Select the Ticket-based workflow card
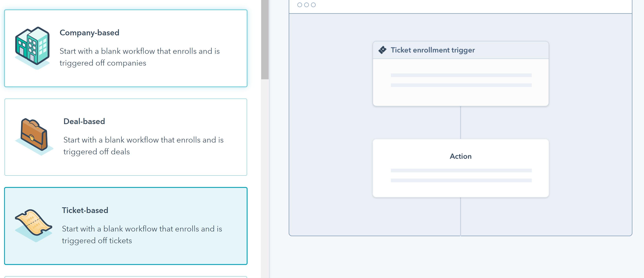 (x=126, y=226)
